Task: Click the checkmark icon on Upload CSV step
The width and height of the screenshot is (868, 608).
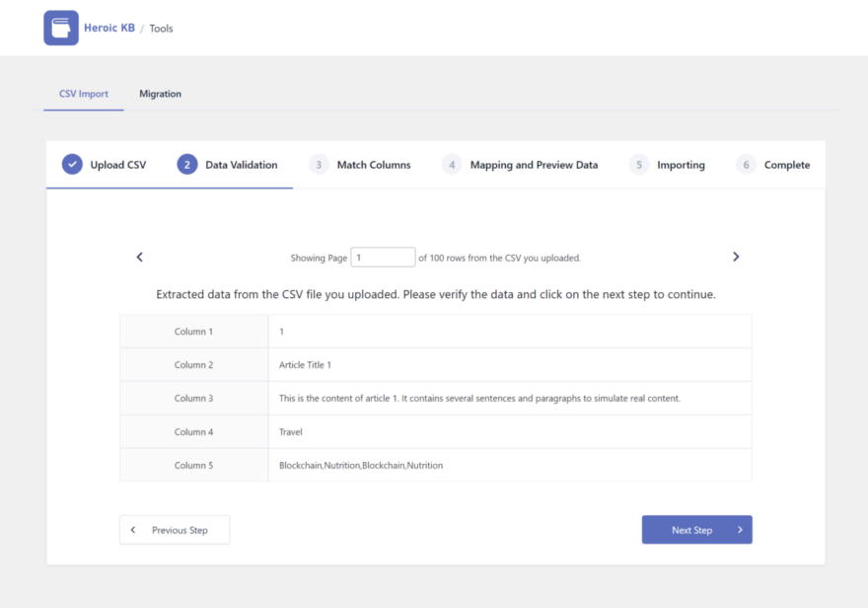Action: 71,164
